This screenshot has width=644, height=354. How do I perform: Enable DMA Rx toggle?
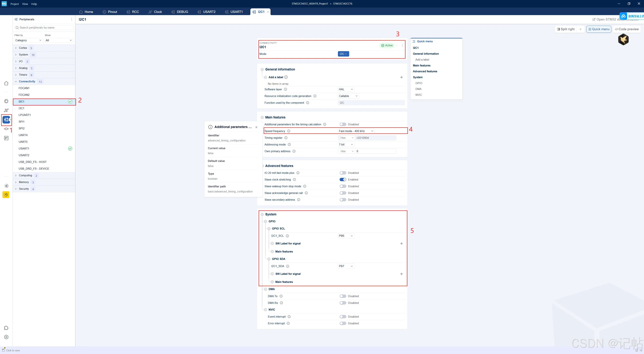click(343, 303)
